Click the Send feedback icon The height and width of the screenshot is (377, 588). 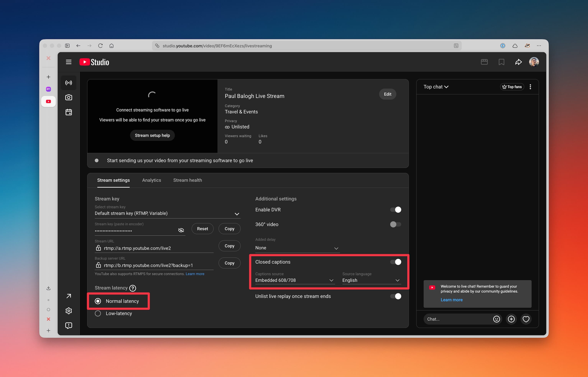click(68, 325)
